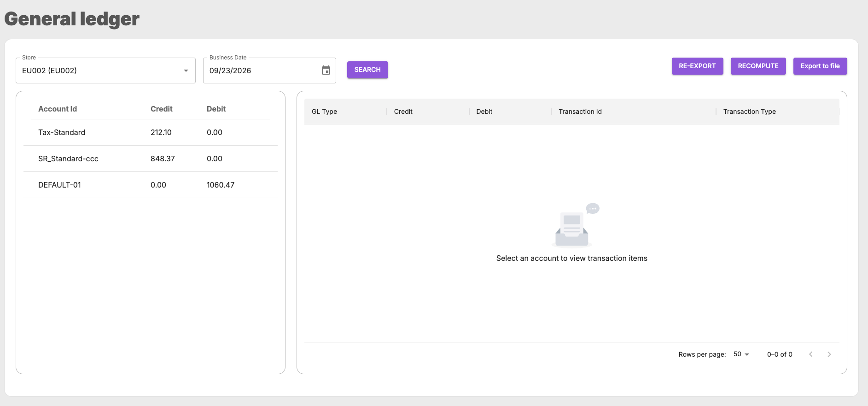Screen dimensions: 868x406
Task: Open the Business Date calendar picker icon
Action: pyautogui.click(x=326, y=71)
